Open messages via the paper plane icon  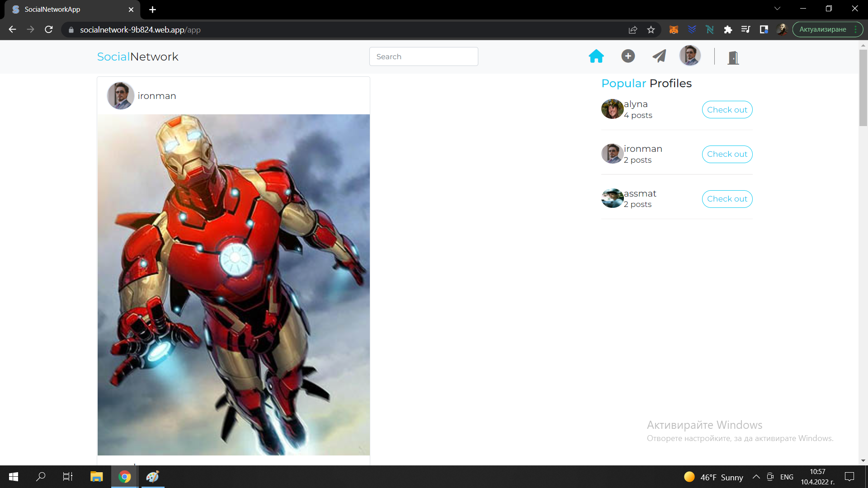click(659, 56)
